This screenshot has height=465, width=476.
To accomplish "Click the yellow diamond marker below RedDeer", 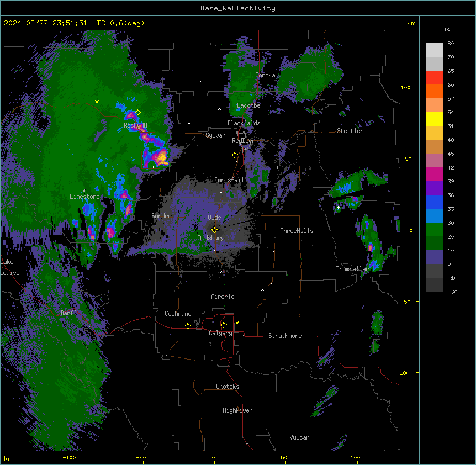I will 235,155.
